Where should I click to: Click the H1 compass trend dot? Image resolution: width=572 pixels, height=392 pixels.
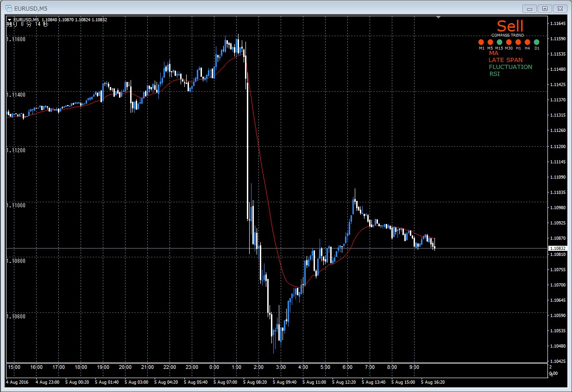518,42
